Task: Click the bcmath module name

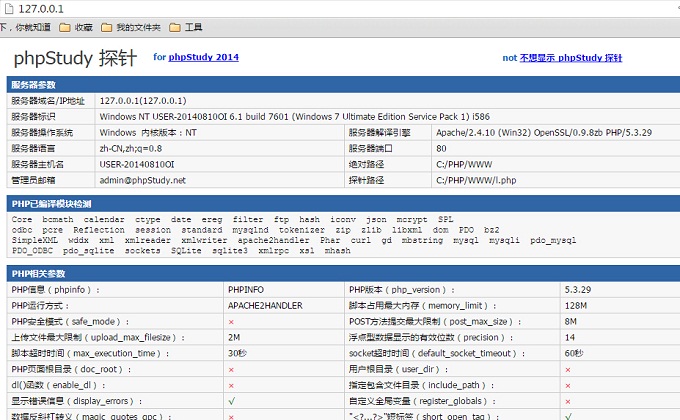Action: [58, 220]
